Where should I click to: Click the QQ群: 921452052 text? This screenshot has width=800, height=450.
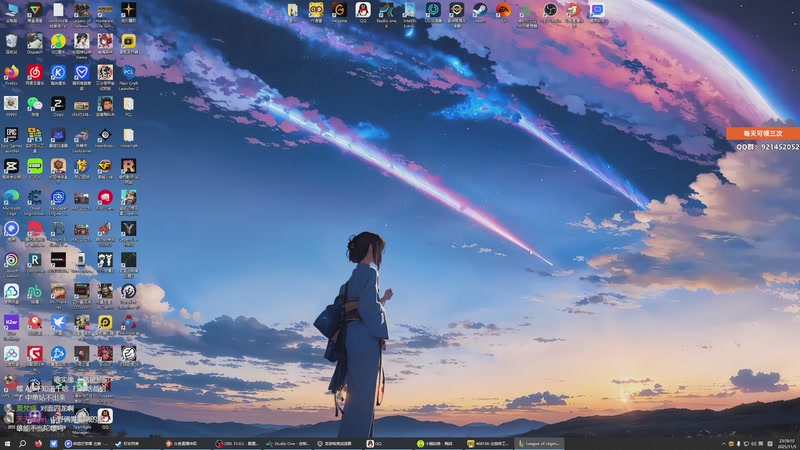(x=767, y=146)
